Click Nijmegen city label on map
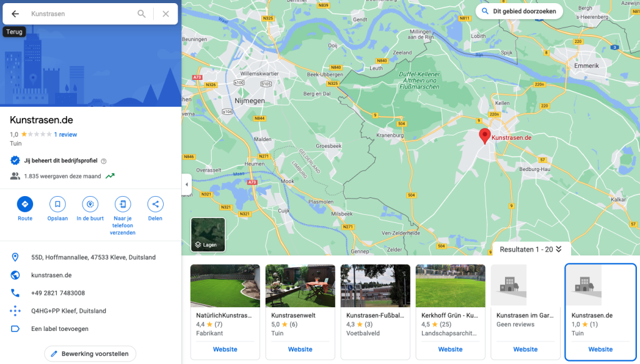The height and width of the screenshot is (364, 640). [249, 101]
